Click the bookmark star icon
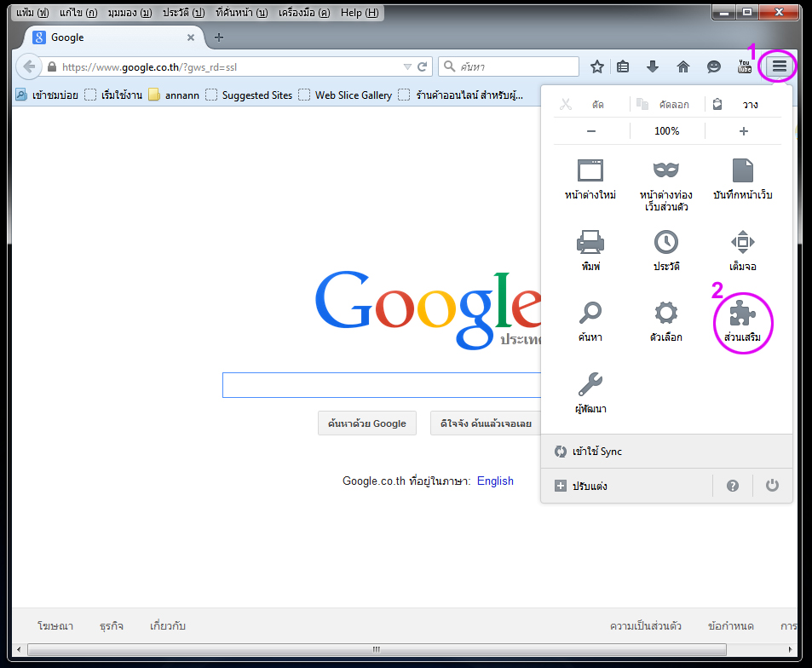 tap(597, 66)
